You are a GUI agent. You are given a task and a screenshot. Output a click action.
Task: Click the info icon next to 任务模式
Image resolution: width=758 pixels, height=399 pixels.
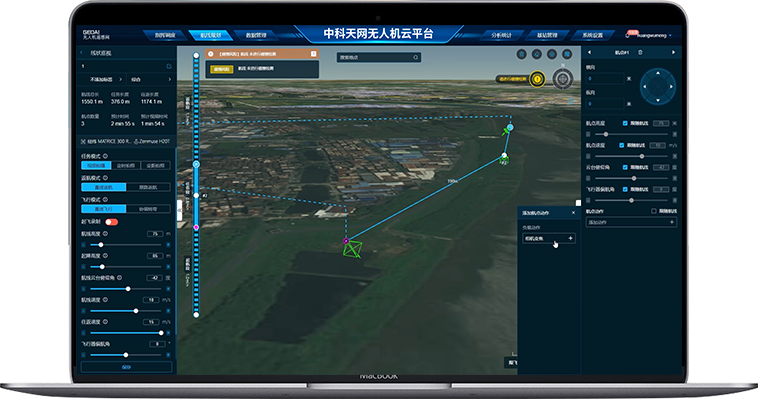click(x=105, y=156)
